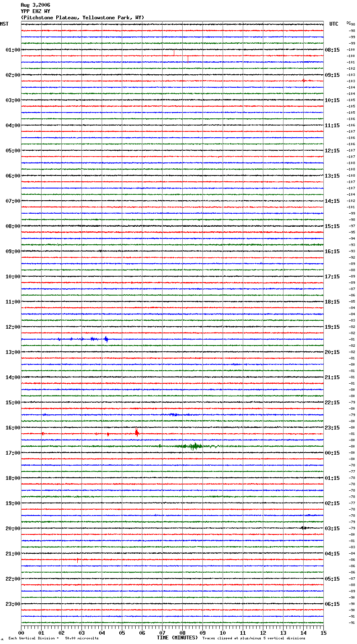Click the red blip after 02:00 near minute 14
Screen dimensions: 357x644
tap(304, 80)
